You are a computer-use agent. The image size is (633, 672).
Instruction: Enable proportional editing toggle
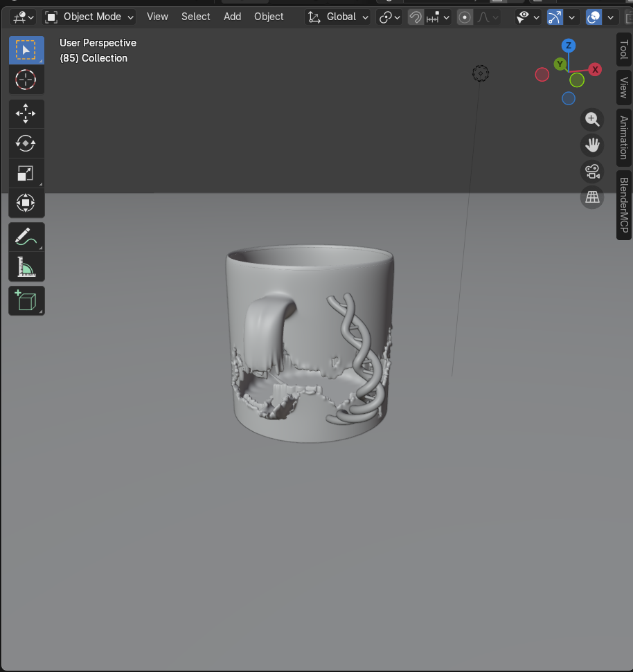(465, 17)
